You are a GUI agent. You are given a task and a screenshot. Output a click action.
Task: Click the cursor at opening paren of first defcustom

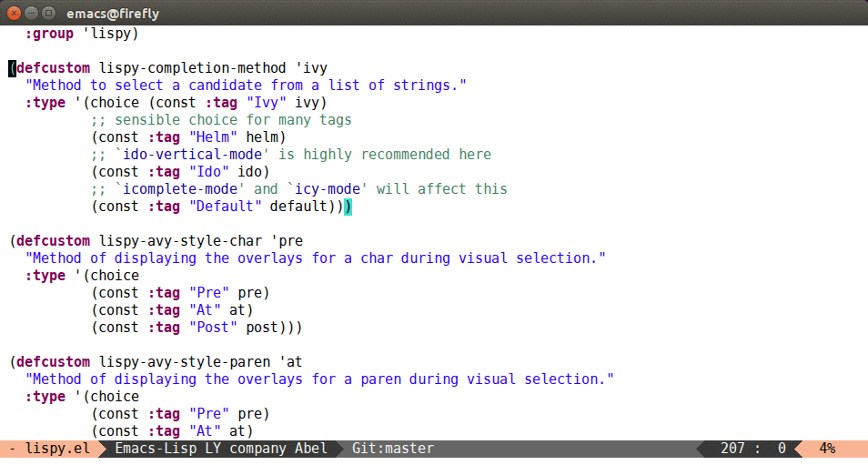(x=12, y=68)
